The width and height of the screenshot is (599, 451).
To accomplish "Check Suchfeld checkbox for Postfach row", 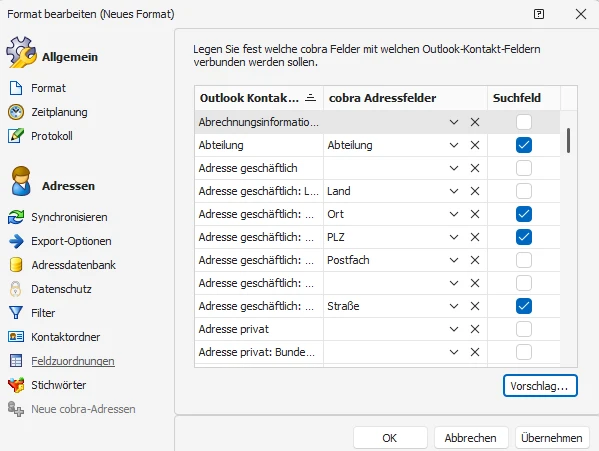I will pos(524,260).
